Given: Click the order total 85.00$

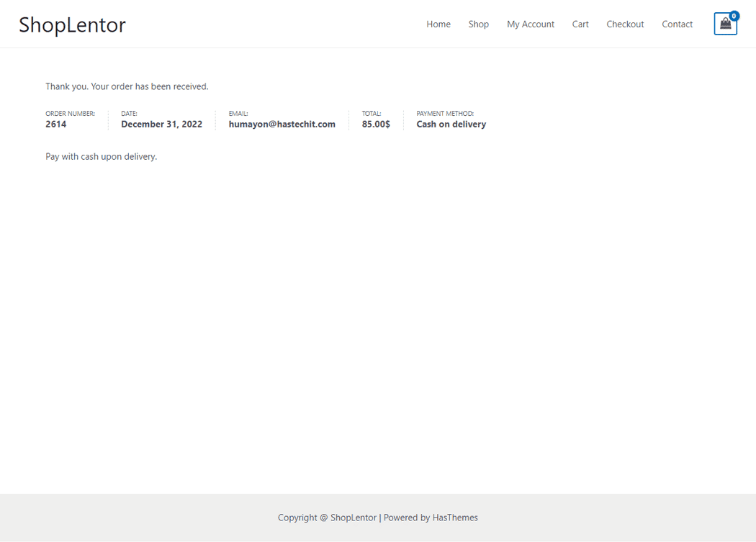Looking at the screenshot, I should pyautogui.click(x=376, y=125).
